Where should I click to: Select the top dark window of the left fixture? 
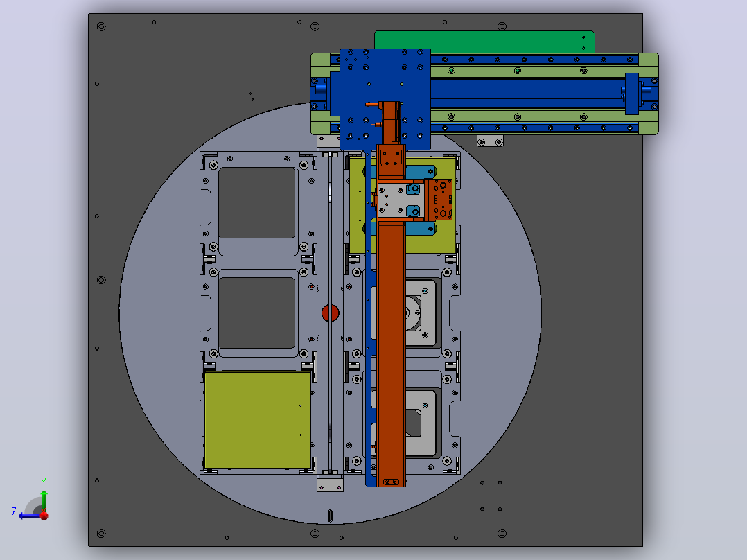pos(257,202)
